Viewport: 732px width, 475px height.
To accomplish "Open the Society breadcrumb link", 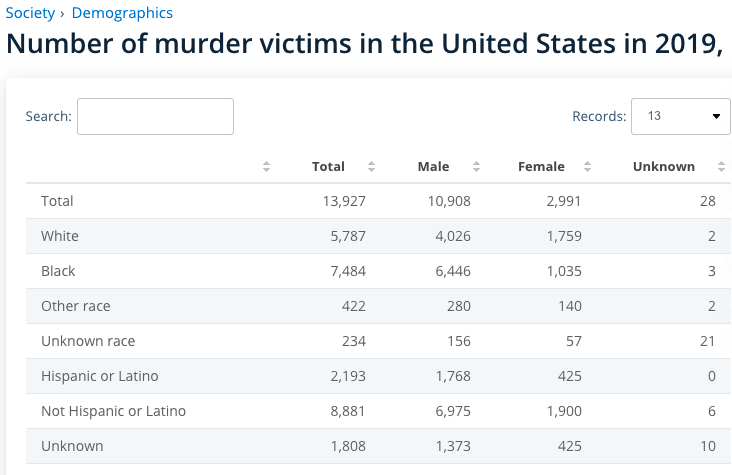I will click(30, 13).
